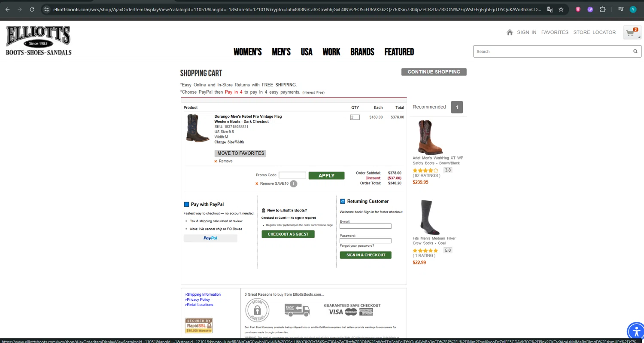Click the Recommended page 1 button

(457, 107)
